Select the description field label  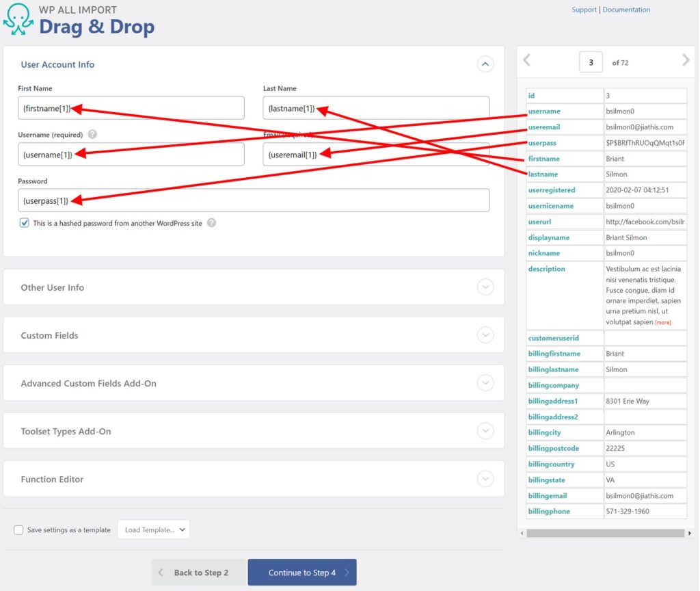(x=546, y=269)
